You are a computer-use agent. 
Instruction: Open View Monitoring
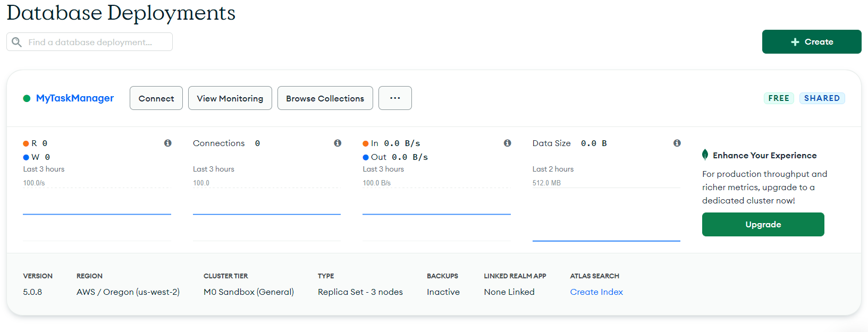click(x=230, y=98)
